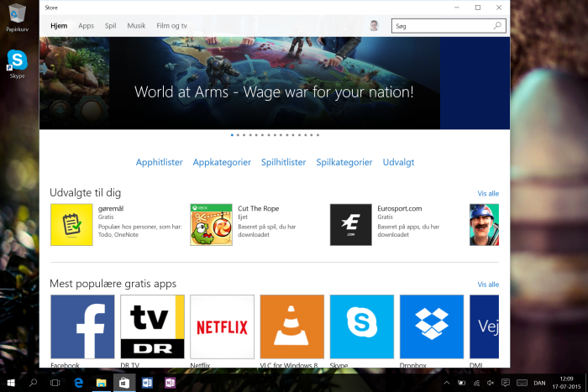The image size is (588, 392).
Task: Click Vis alle for Mest populære gratis apps
Action: coord(488,285)
